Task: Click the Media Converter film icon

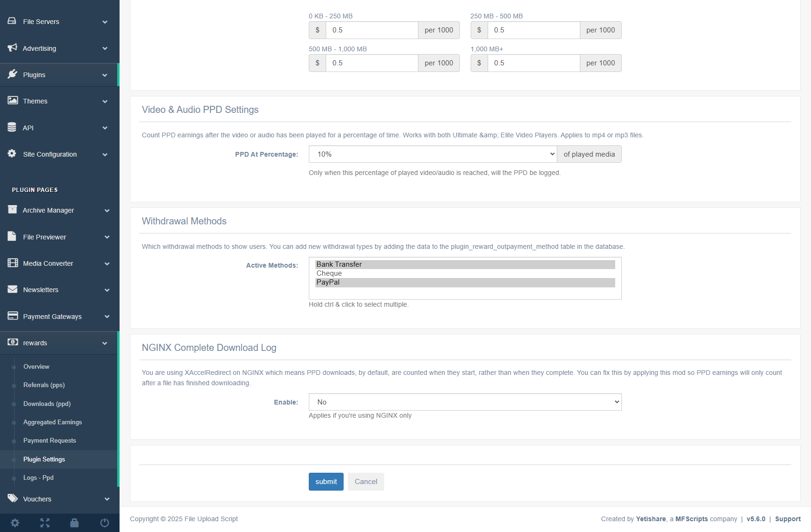Action: click(x=13, y=263)
